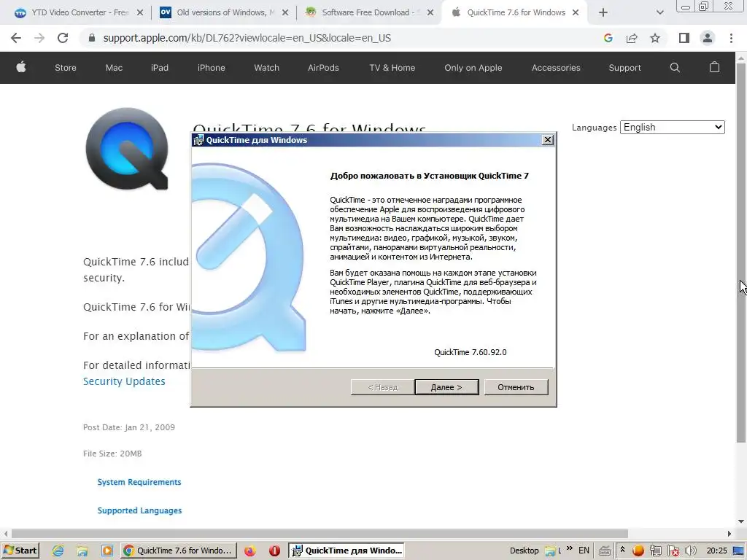Open Mac in Apple navigation bar
Screen dimensions: 747x560
[114, 68]
